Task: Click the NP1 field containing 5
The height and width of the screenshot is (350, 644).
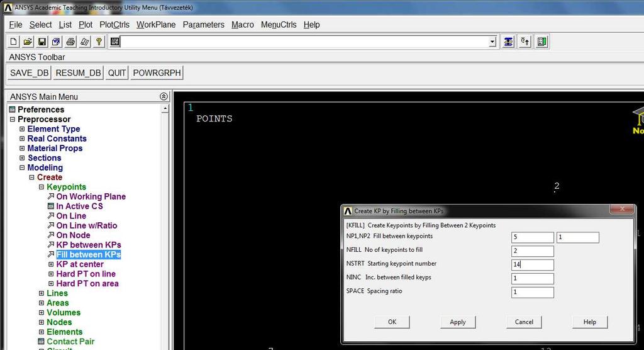Action: [x=532, y=237]
